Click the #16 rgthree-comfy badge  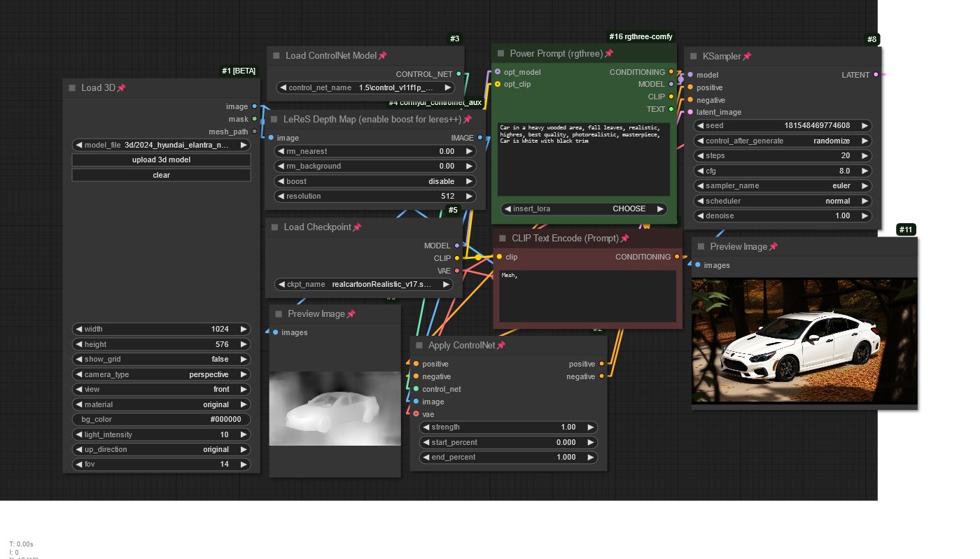coord(641,36)
